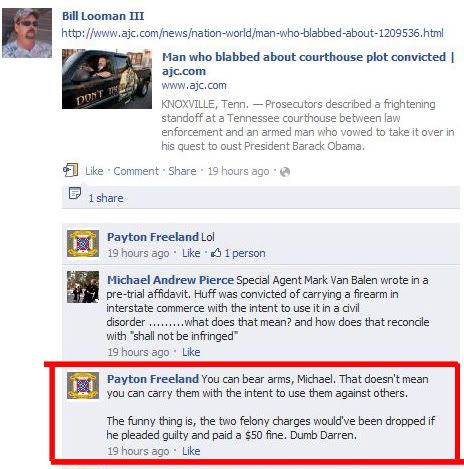This screenshot has height=469, width=464.
Task: Open the '1 share' link
Action: (106, 198)
